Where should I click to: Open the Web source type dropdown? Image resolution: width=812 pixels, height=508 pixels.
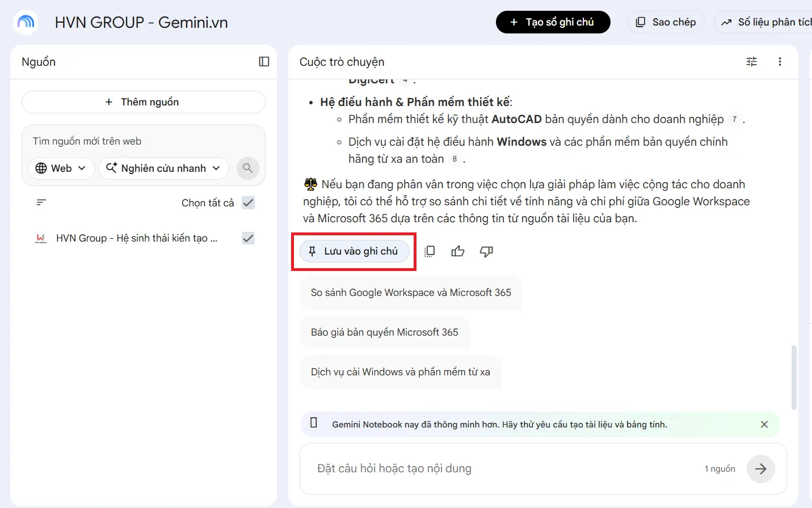[61, 168]
